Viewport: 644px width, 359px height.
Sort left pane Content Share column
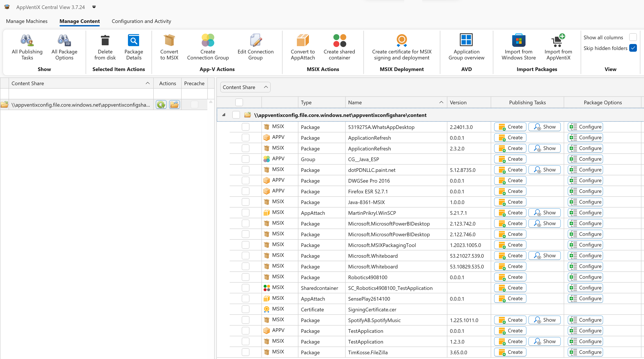pyautogui.click(x=81, y=83)
